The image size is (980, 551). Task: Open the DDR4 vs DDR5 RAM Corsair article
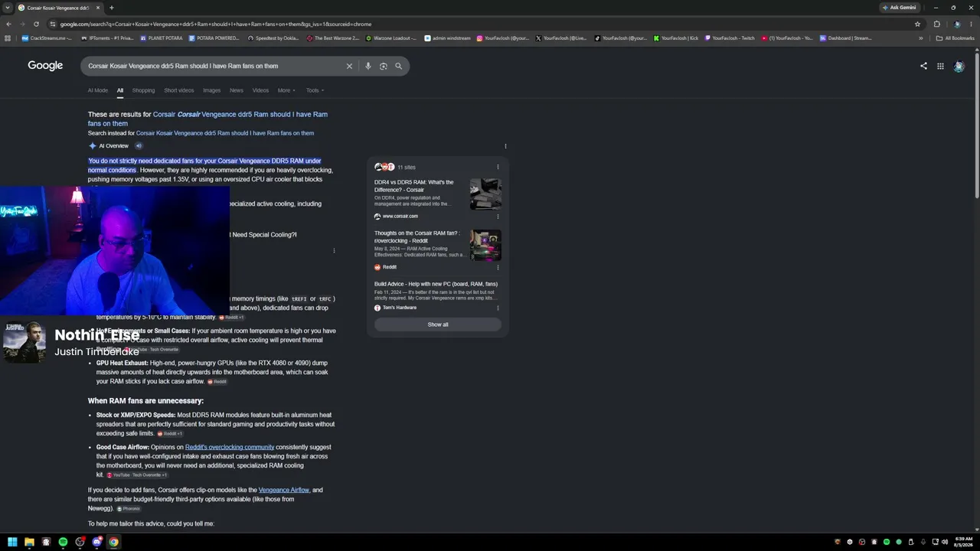tap(413, 186)
